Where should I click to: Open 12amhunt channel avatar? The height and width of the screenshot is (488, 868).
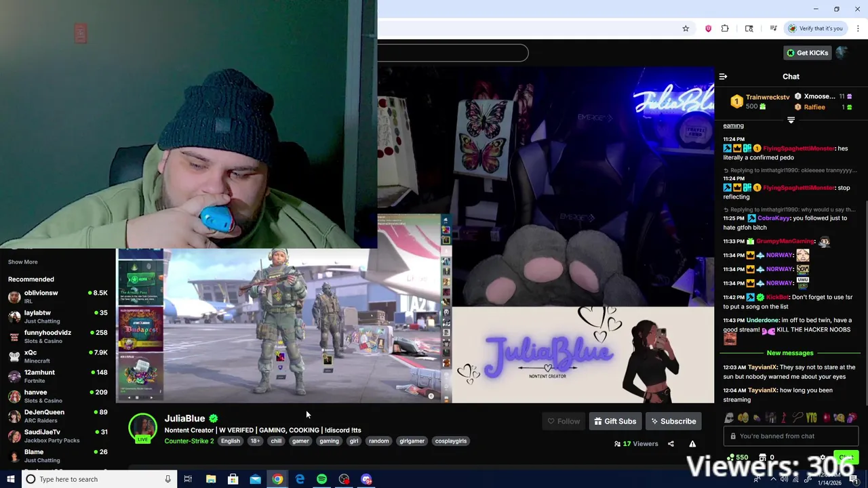pos(14,376)
